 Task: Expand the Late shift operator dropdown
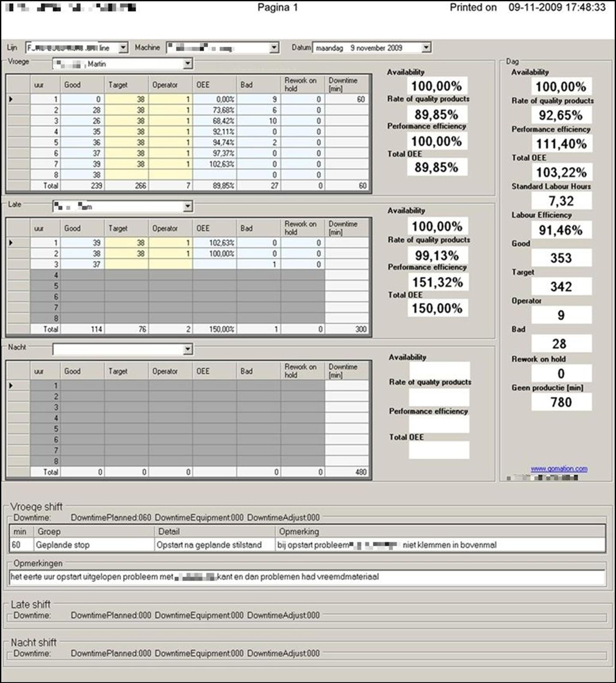coord(187,207)
